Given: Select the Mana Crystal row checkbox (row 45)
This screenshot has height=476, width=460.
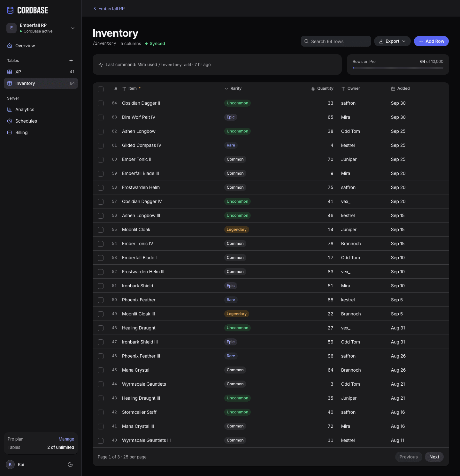Looking at the screenshot, I should 101,370.
